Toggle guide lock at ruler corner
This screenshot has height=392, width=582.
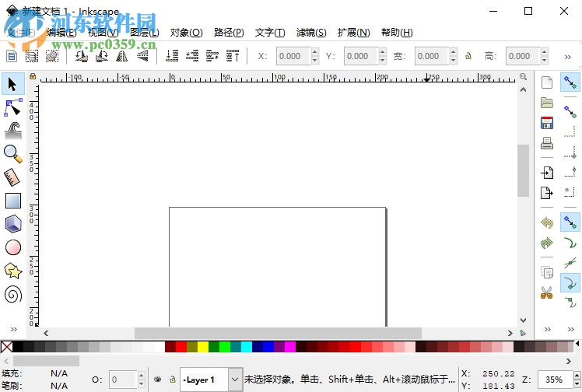(x=33, y=76)
